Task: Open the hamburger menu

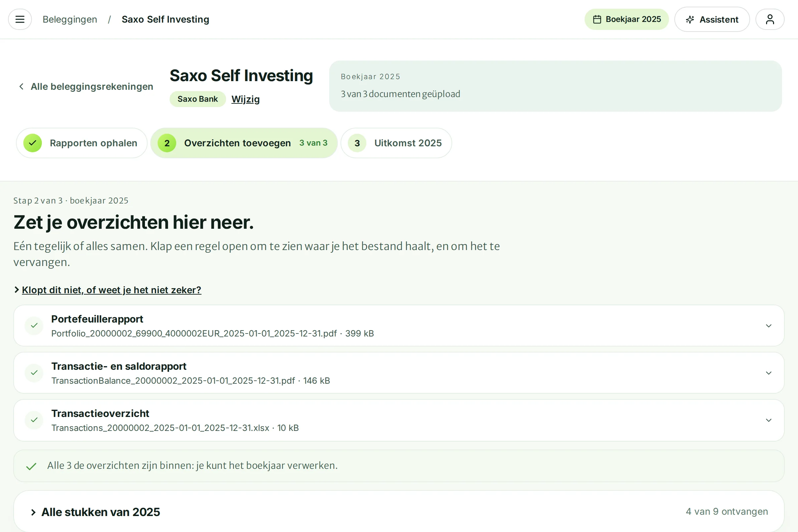Action: 20,19
